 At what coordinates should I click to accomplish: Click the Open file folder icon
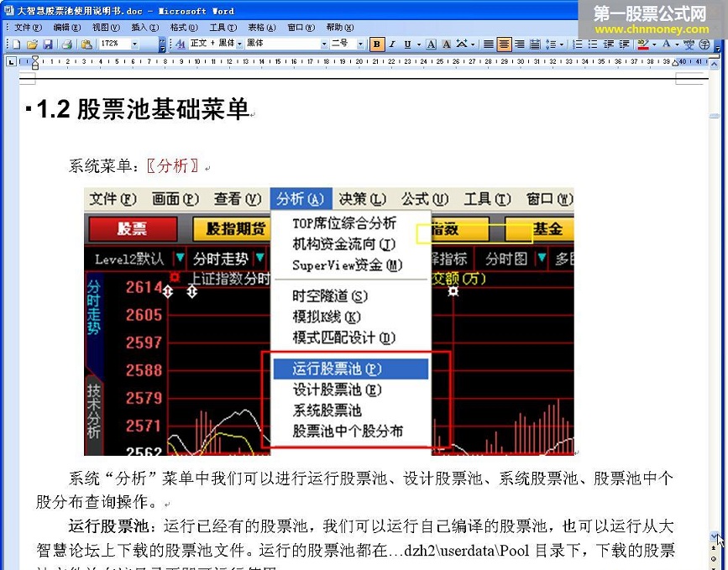pos(32,44)
